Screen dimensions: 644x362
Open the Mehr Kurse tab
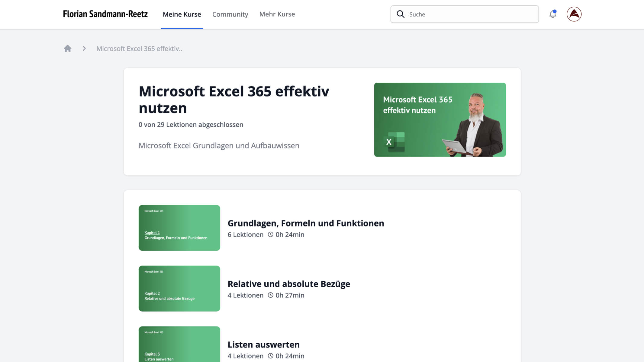(277, 14)
